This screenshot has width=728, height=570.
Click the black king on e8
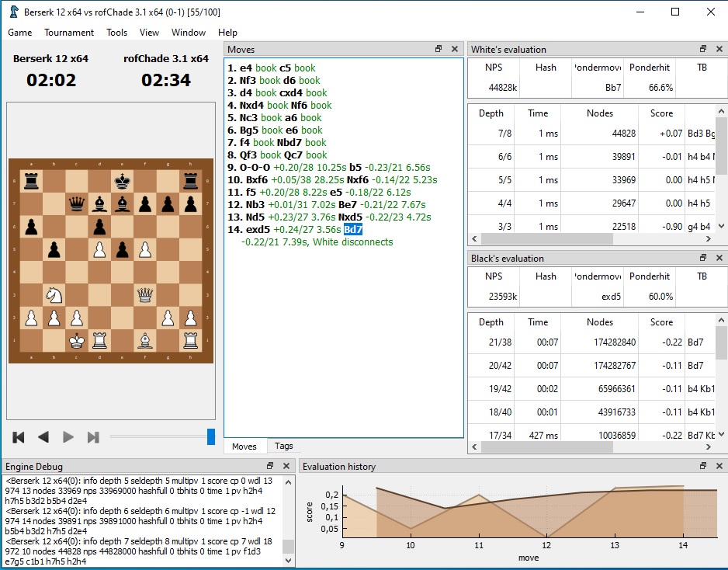(122, 181)
